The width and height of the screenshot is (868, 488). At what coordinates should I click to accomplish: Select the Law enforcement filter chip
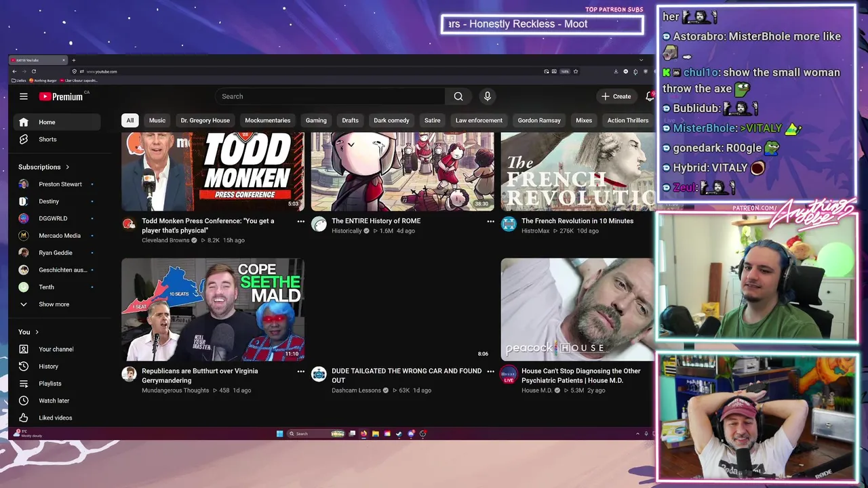479,121
